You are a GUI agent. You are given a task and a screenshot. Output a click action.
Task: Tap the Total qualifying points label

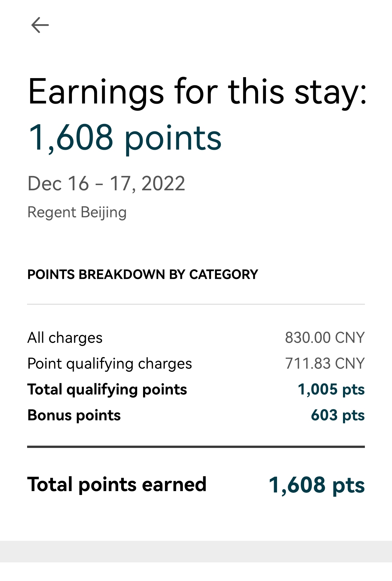pos(107,390)
